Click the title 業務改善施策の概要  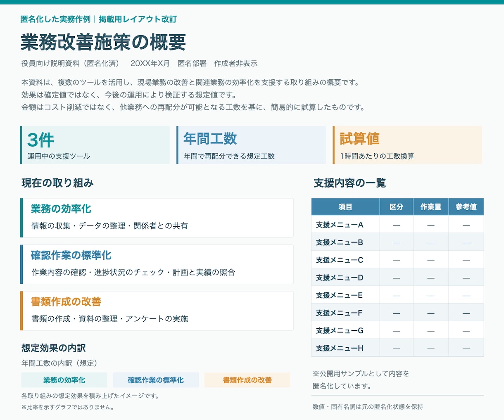pyautogui.click(x=103, y=42)
